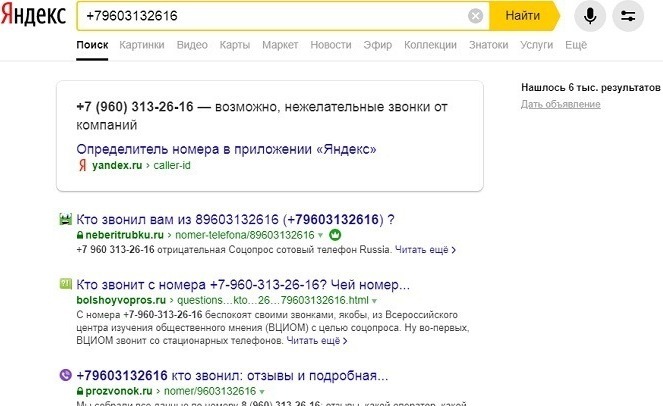Open the Коллекции tab

click(430, 45)
